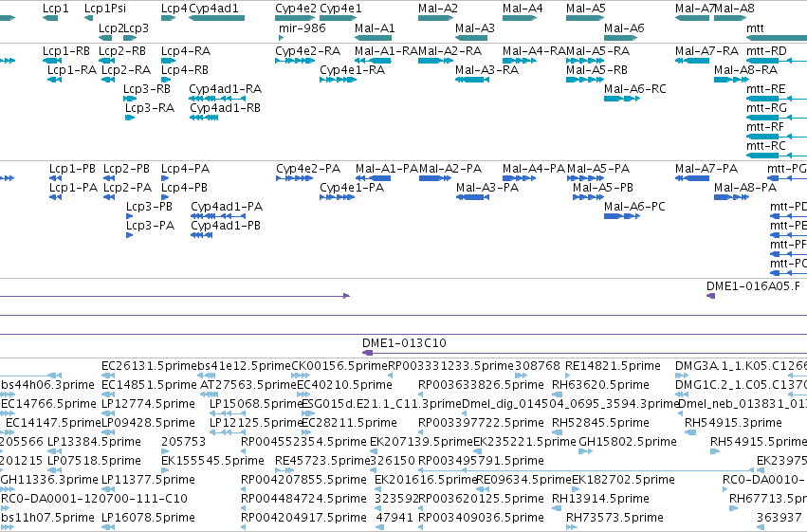This screenshot has width=807, height=532.
Task: Open the EK207139.5prime EST label
Action: pos(421,442)
